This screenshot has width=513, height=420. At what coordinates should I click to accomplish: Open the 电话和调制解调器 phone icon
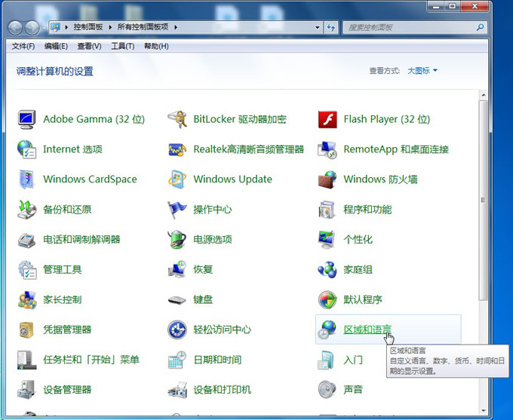[26, 240]
